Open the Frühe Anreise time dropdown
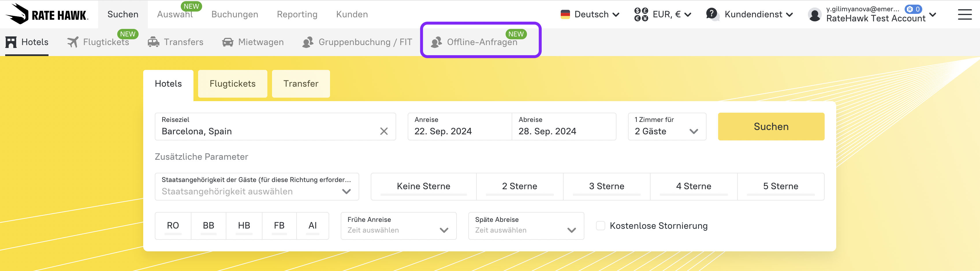 (x=398, y=226)
